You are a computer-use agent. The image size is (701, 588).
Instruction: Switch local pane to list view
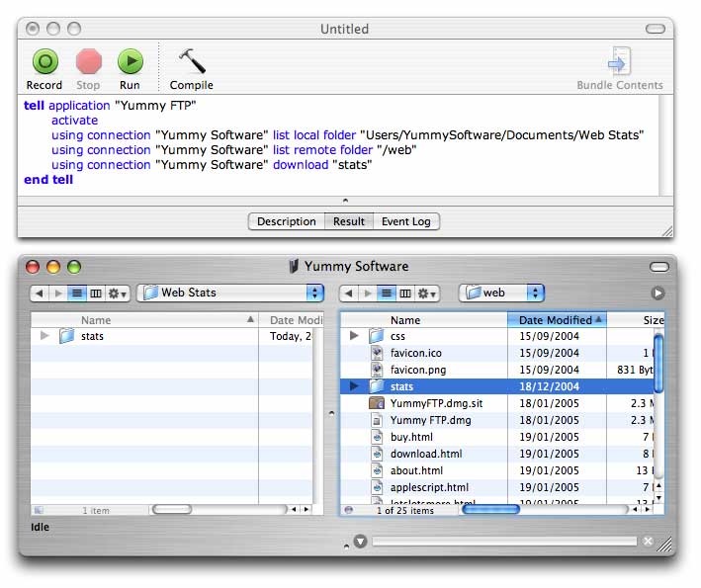click(x=77, y=294)
